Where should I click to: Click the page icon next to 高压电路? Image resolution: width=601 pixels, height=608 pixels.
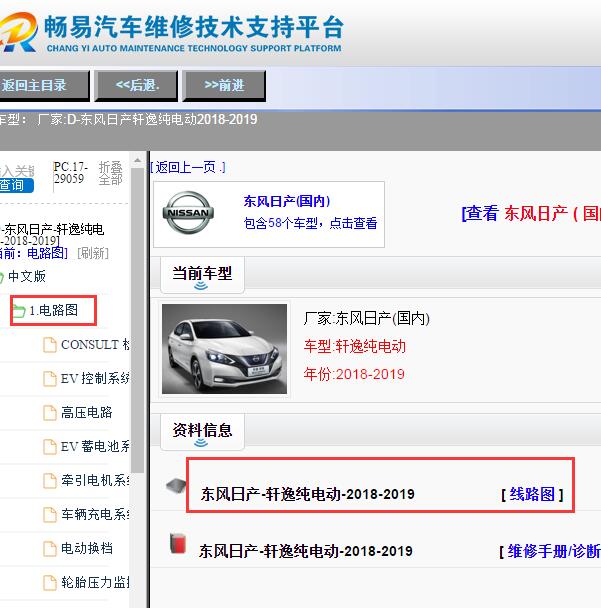50,413
